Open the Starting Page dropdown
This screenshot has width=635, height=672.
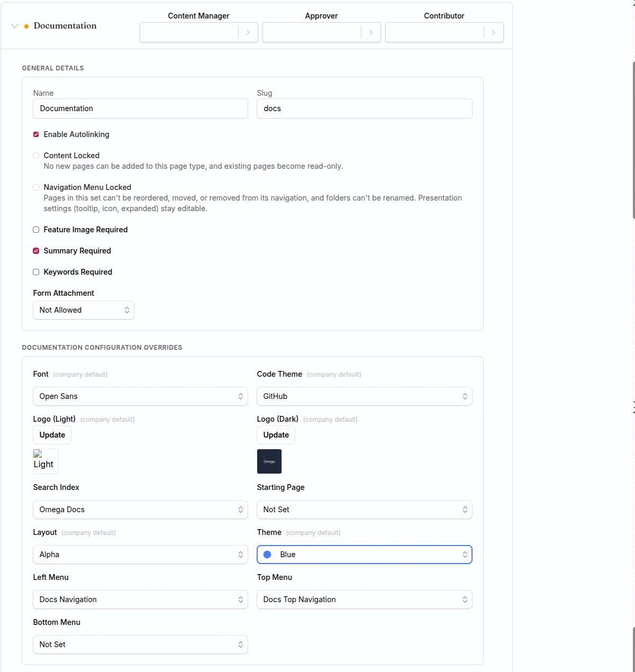point(365,510)
